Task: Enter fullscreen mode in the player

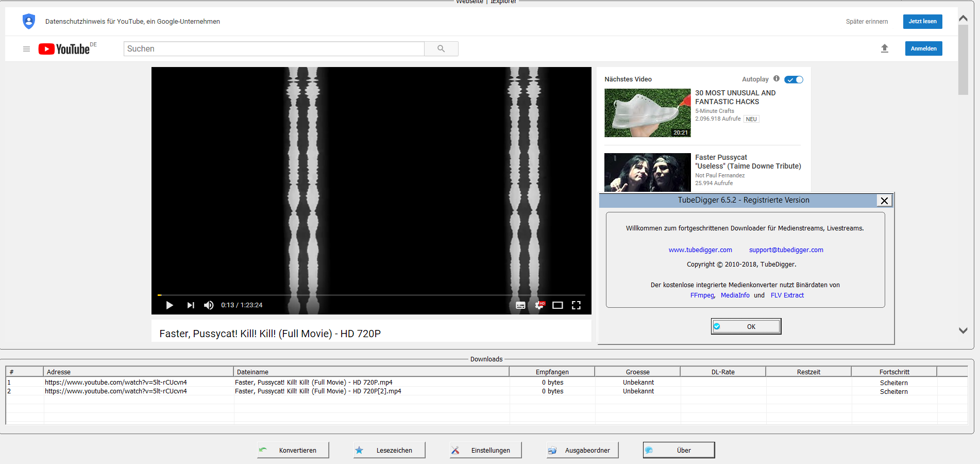Action: [x=576, y=305]
